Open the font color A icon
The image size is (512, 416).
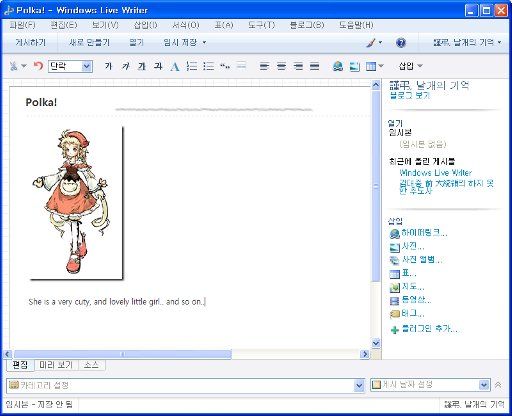175,67
